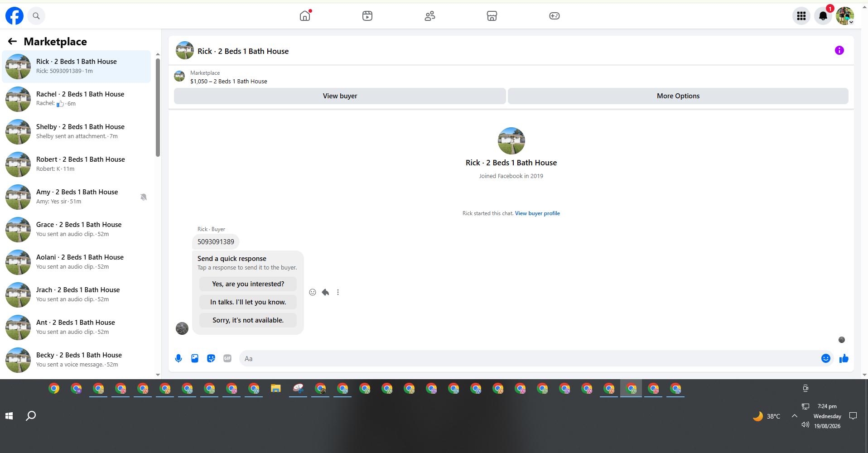Open the account profile menu avatar

845,16
